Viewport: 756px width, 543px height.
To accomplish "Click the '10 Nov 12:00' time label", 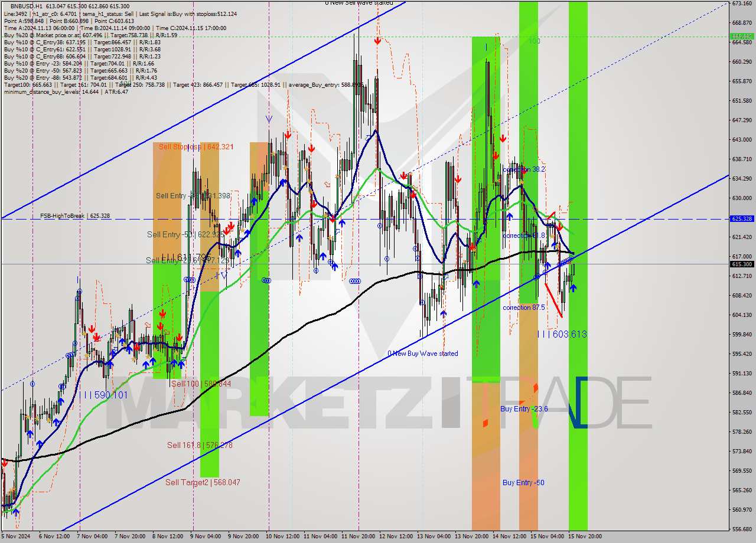I will tap(282, 537).
